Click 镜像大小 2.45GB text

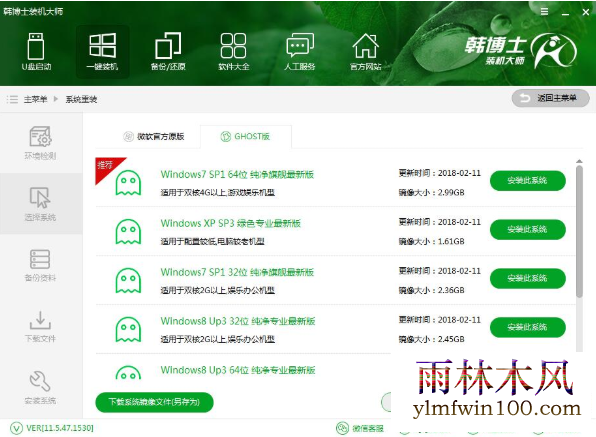tap(431, 339)
